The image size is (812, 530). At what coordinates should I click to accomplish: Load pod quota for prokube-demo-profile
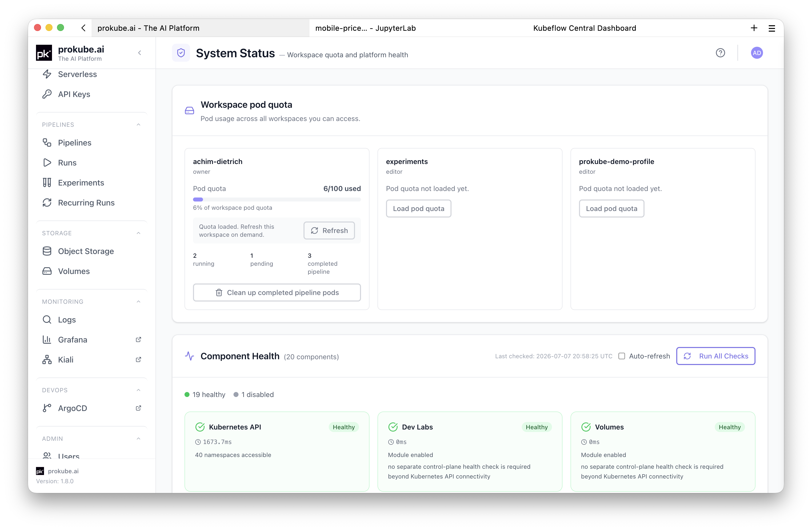pos(611,208)
